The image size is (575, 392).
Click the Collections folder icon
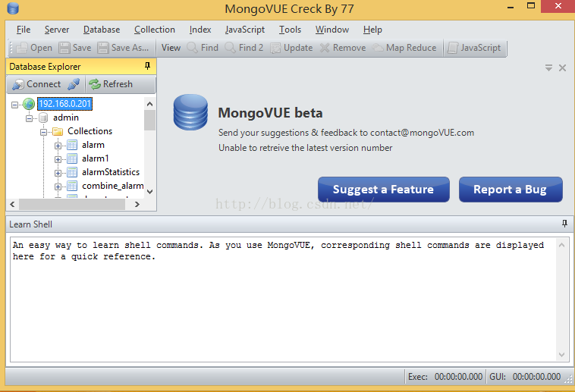pos(58,131)
